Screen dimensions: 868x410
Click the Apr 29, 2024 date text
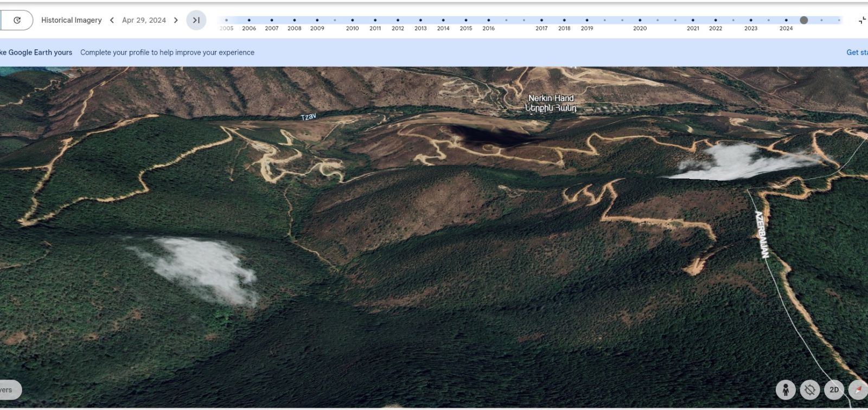(x=144, y=20)
